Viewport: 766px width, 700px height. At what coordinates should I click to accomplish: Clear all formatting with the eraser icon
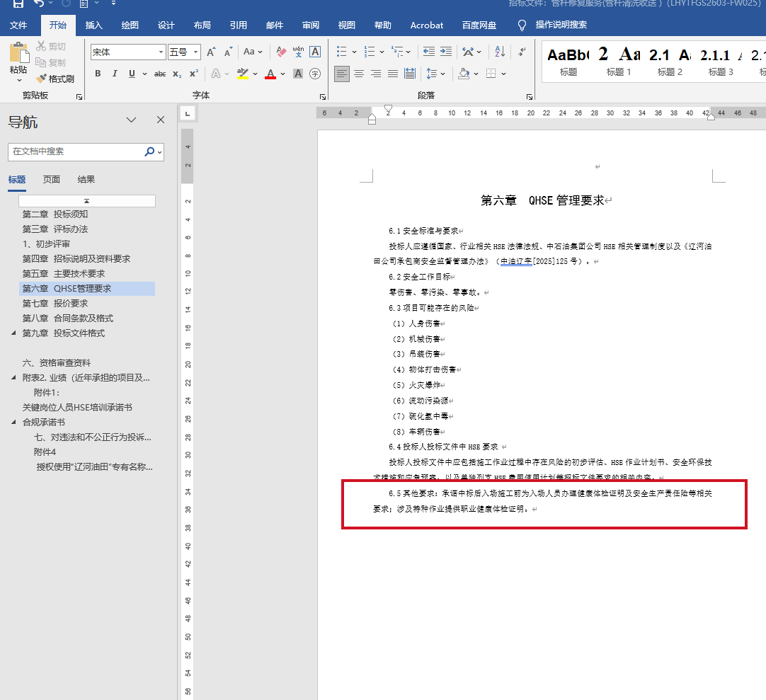click(x=281, y=52)
